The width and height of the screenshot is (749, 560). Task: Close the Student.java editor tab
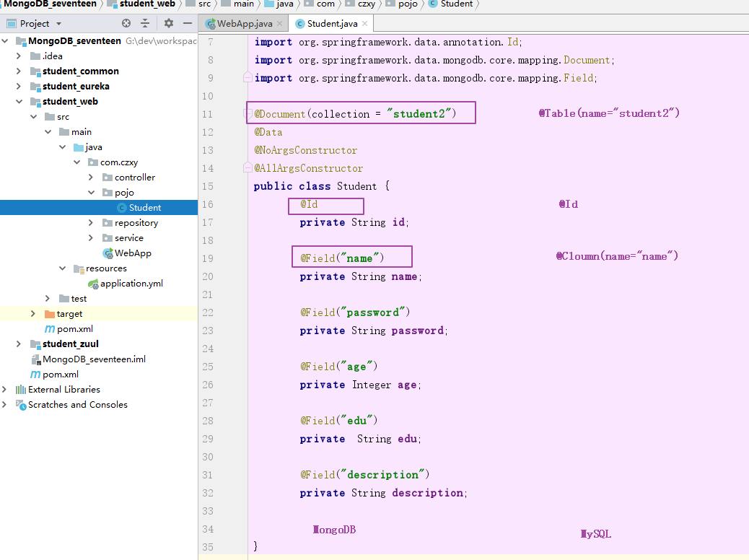(364, 24)
